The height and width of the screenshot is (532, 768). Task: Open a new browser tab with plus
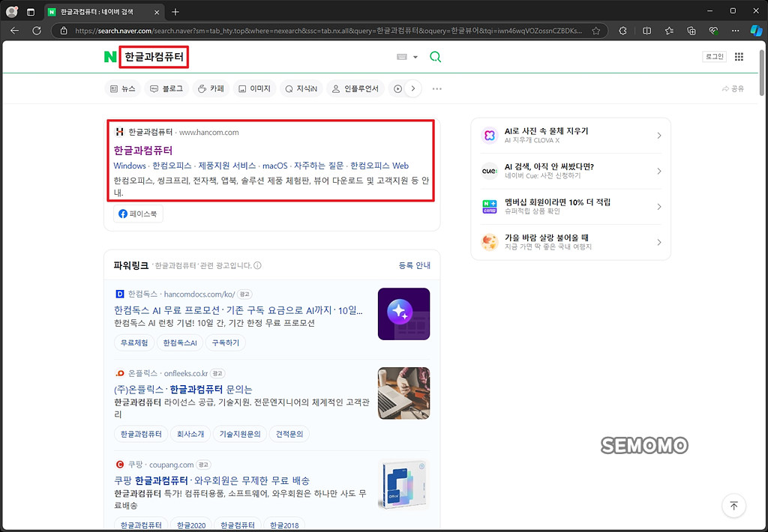click(x=175, y=12)
